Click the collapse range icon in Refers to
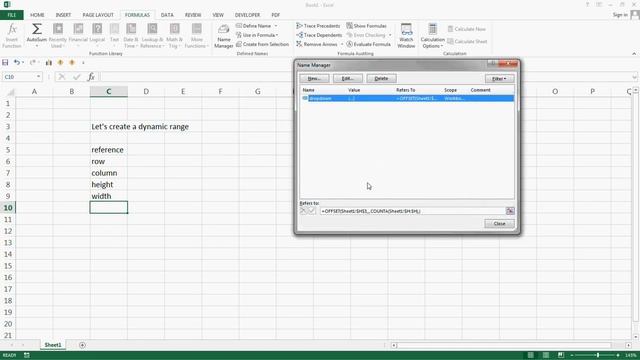This screenshot has width=640, height=360. 510,211
